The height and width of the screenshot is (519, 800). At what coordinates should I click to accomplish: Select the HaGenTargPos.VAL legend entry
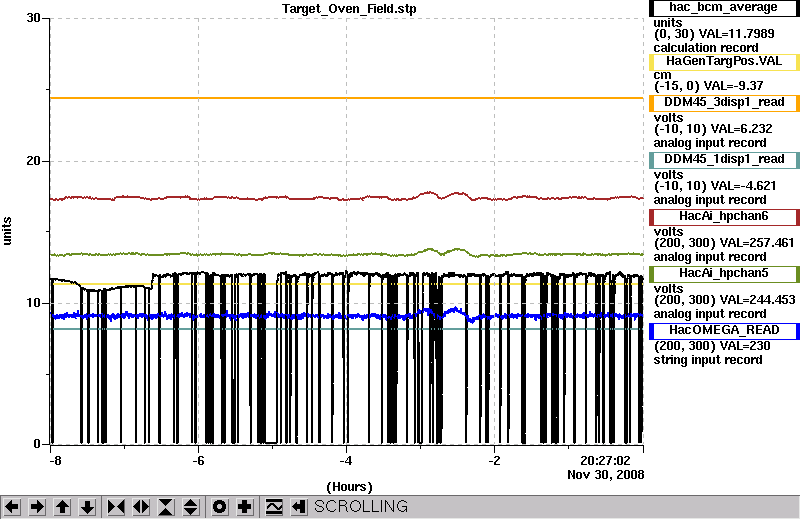(x=723, y=61)
